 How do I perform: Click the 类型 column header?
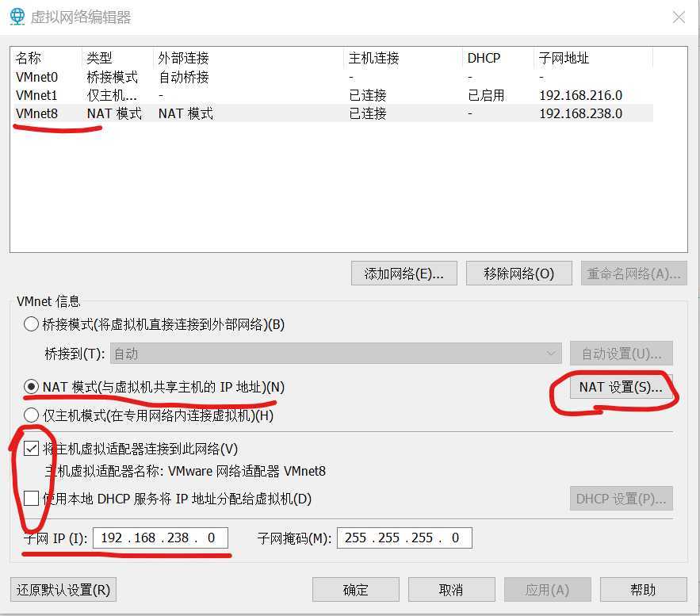pos(118,58)
